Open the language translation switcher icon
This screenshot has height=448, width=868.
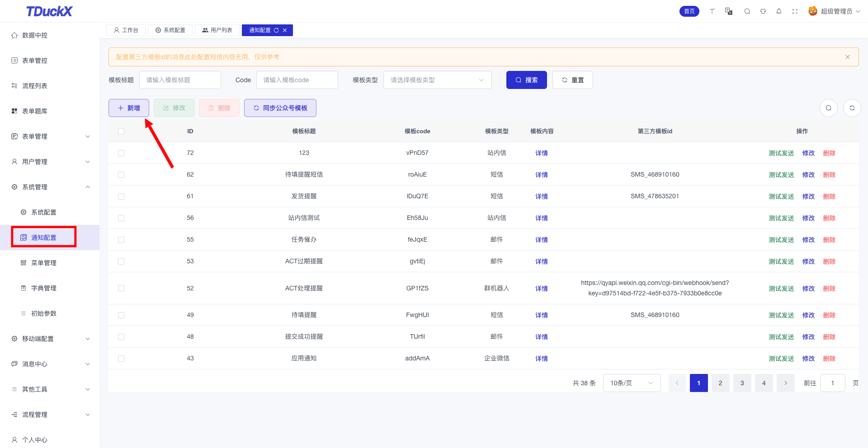729,11
